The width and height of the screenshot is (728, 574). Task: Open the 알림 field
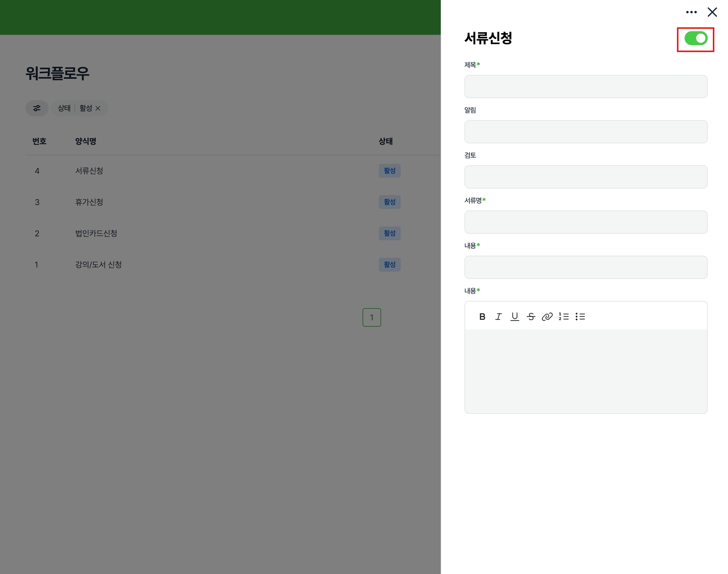point(585,132)
